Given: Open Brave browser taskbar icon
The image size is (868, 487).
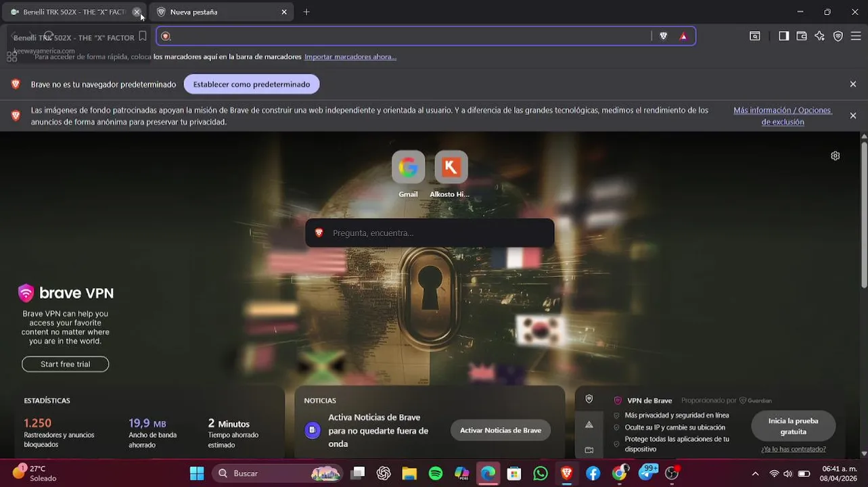Looking at the screenshot, I should click(567, 473).
